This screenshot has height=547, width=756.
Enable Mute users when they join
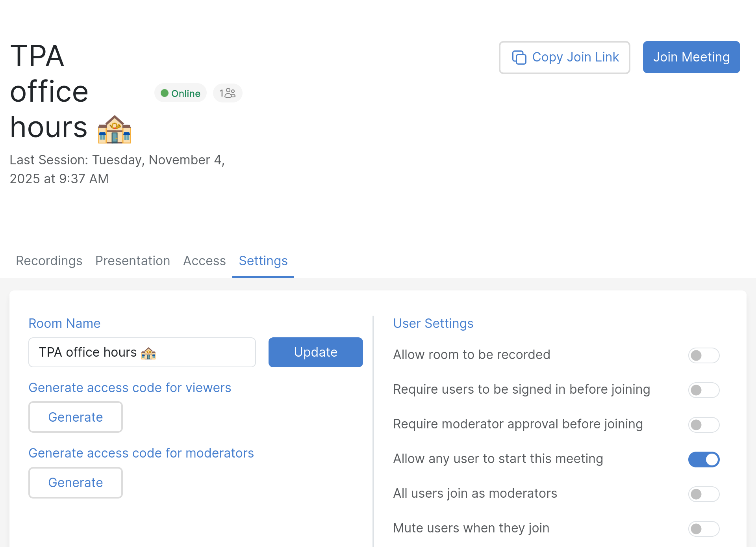(x=704, y=529)
